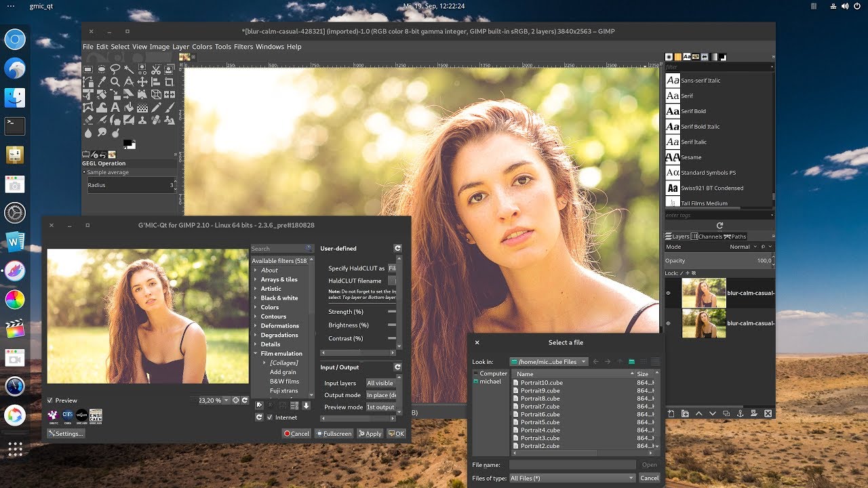Viewport: 868px width, 488px height.
Task: Open the Colors menu
Action: pyautogui.click(x=202, y=47)
